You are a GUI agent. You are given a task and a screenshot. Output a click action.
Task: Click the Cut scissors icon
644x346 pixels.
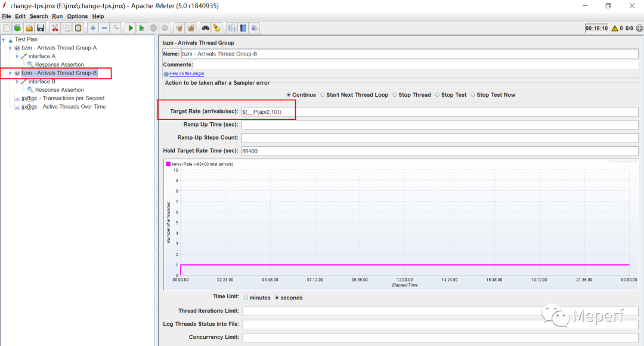(55, 28)
